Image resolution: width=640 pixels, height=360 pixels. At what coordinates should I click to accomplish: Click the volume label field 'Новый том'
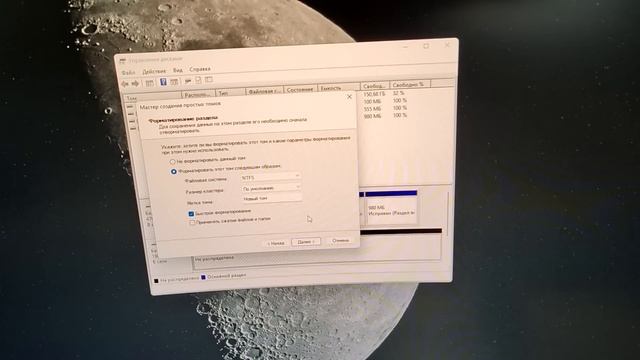(272, 198)
